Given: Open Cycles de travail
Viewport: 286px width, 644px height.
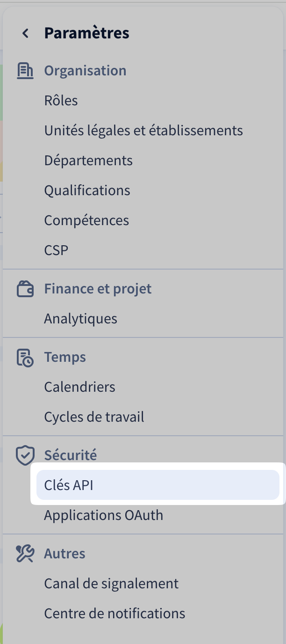Looking at the screenshot, I should point(94,417).
